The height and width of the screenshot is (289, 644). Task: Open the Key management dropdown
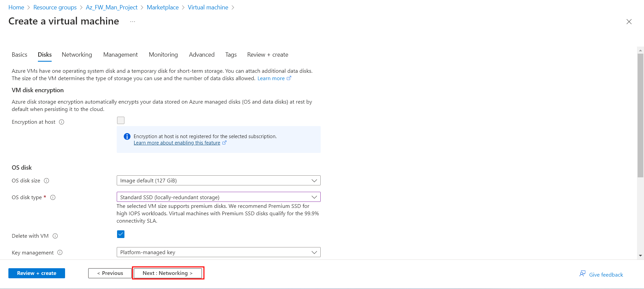pos(218,252)
